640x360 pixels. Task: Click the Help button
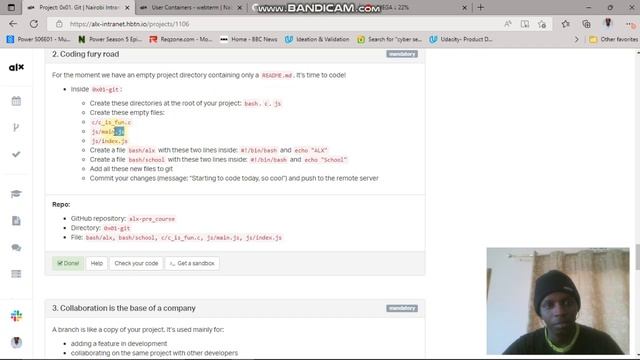(97, 263)
